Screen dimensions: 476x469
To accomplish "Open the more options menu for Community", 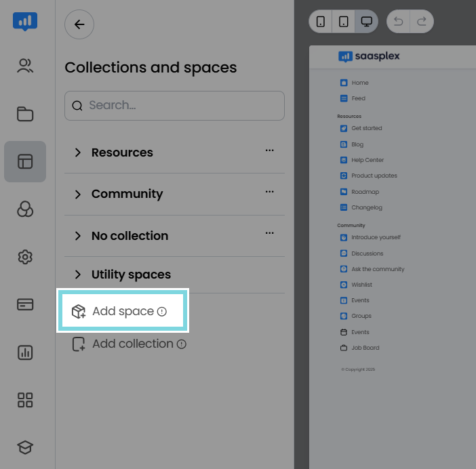I will coord(270,191).
